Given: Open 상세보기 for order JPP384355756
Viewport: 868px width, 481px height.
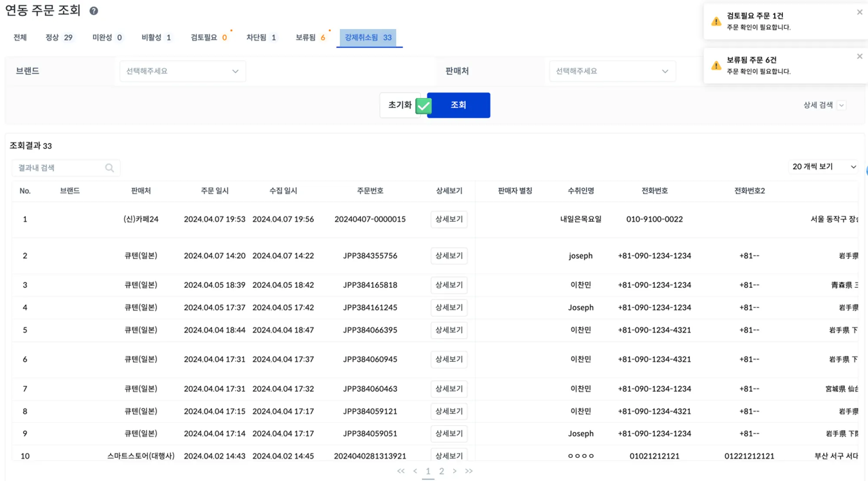Looking at the screenshot, I should click(449, 256).
